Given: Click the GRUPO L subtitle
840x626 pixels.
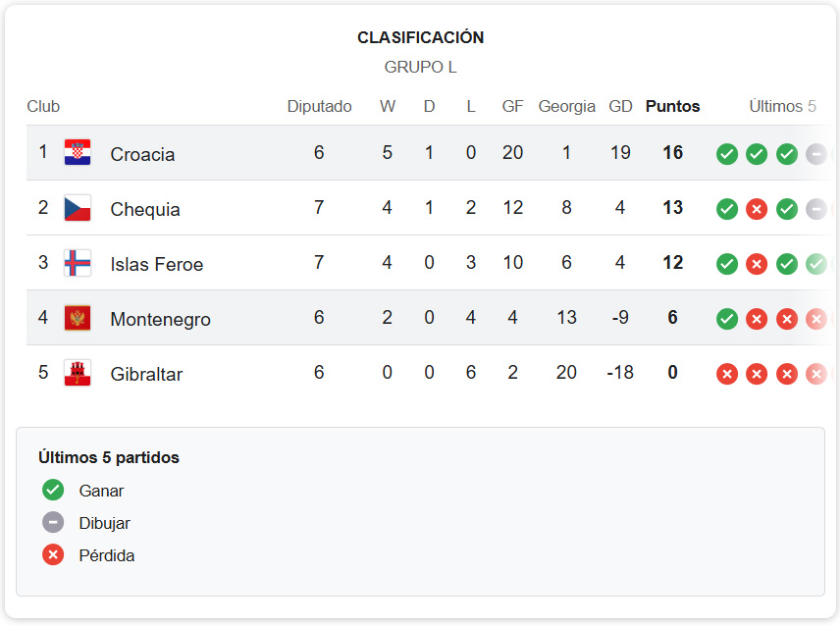Looking at the screenshot, I should coord(420,68).
